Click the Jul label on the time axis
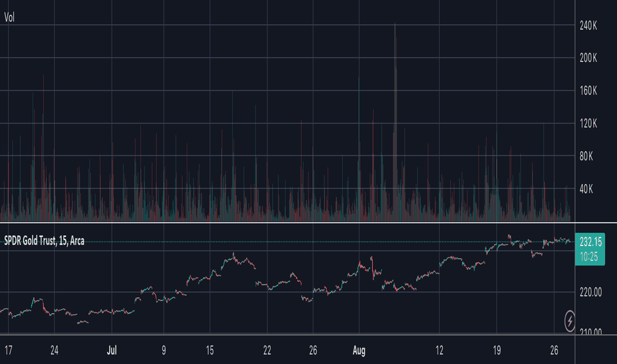617x364 pixels. pyautogui.click(x=112, y=350)
